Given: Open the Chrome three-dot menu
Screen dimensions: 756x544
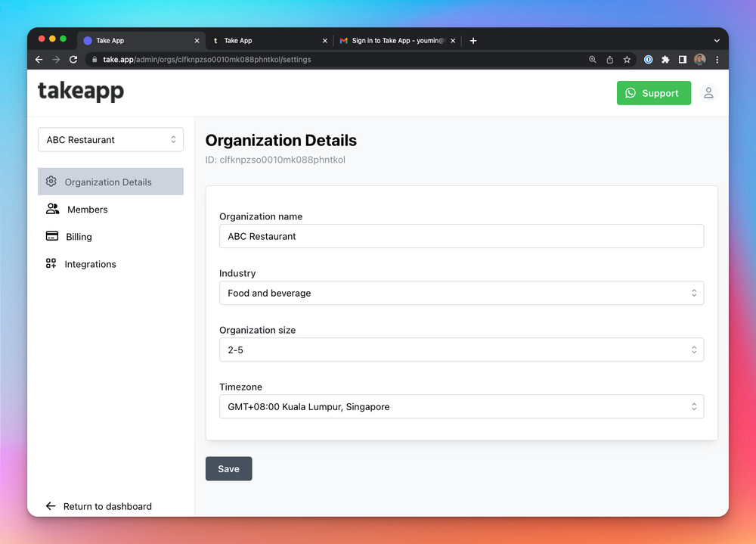Looking at the screenshot, I should 717,59.
